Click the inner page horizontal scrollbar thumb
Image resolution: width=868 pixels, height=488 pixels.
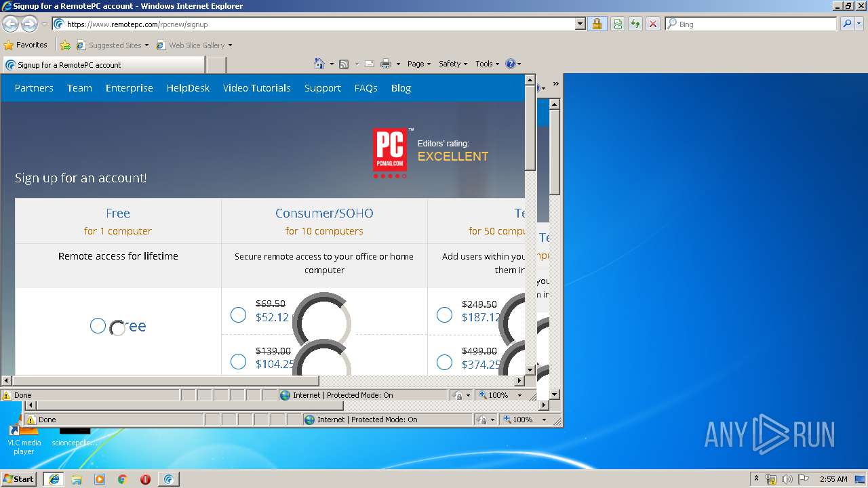tap(165, 381)
